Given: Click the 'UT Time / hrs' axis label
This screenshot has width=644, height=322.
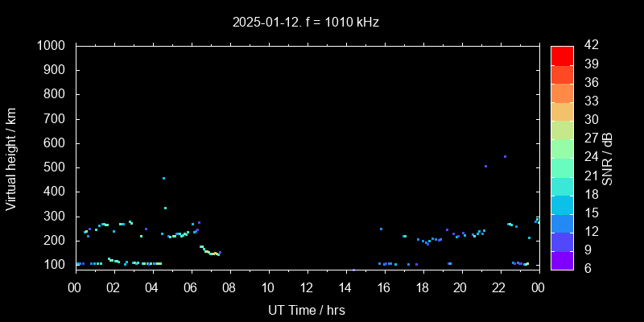Looking at the screenshot, I should [x=306, y=309].
